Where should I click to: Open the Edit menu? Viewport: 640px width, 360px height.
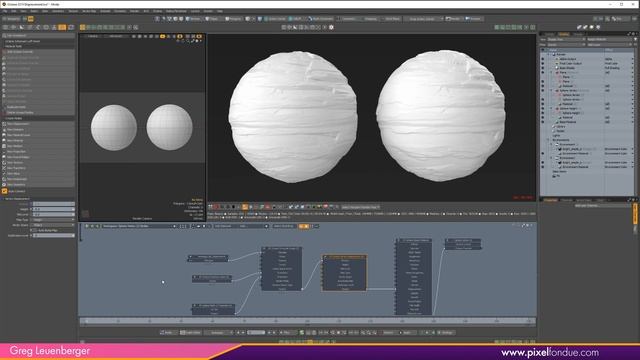pos(13,11)
